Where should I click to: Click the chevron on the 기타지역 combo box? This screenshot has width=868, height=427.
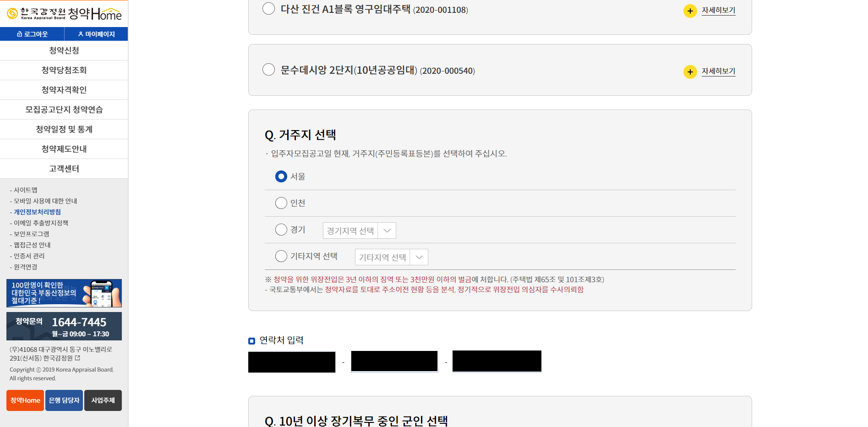(x=418, y=257)
